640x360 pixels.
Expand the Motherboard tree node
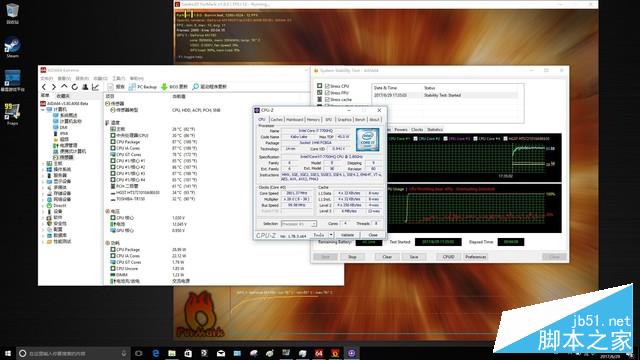43,164
